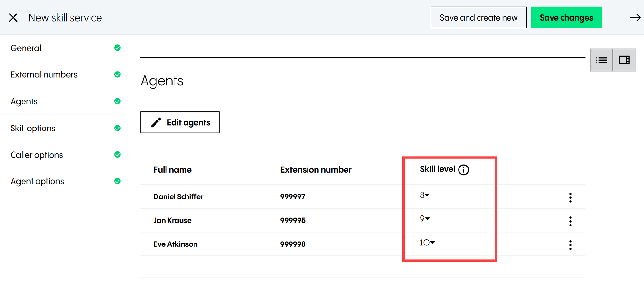644x287 pixels.
Task: Navigate to Caller options section
Action: (37, 155)
